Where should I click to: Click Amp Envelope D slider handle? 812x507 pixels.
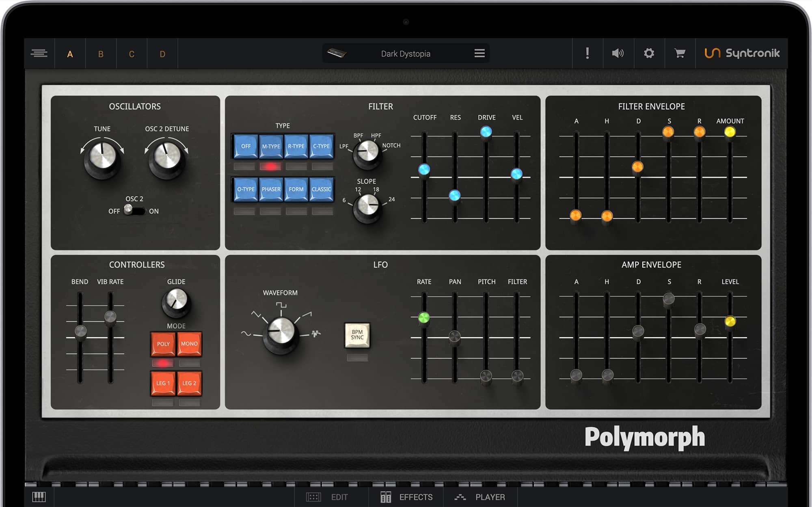click(638, 331)
